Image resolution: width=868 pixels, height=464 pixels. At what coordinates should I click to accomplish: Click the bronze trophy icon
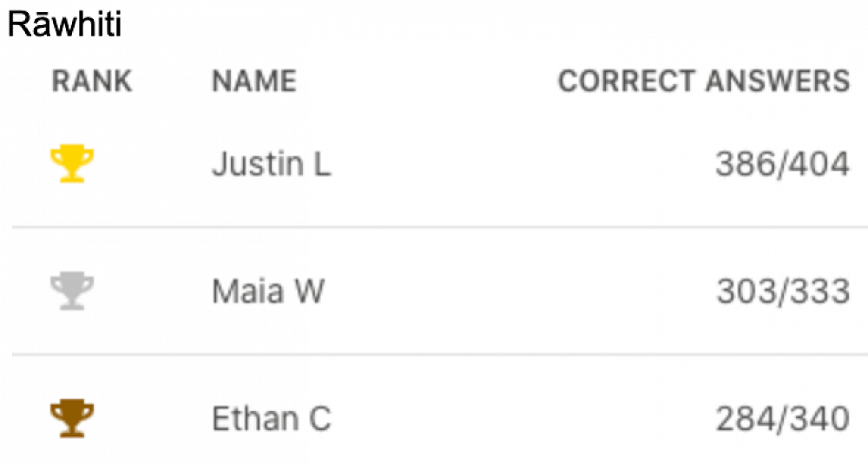(72, 419)
